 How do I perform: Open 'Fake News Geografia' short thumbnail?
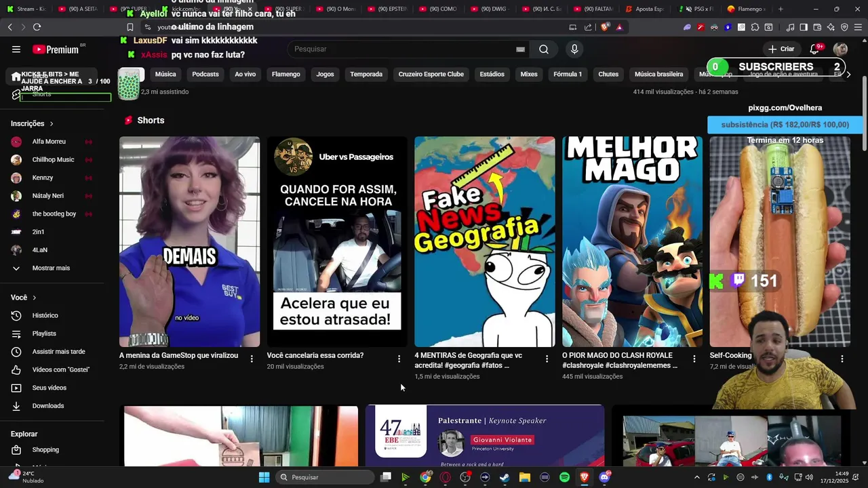pyautogui.click(x=485, y=242)
